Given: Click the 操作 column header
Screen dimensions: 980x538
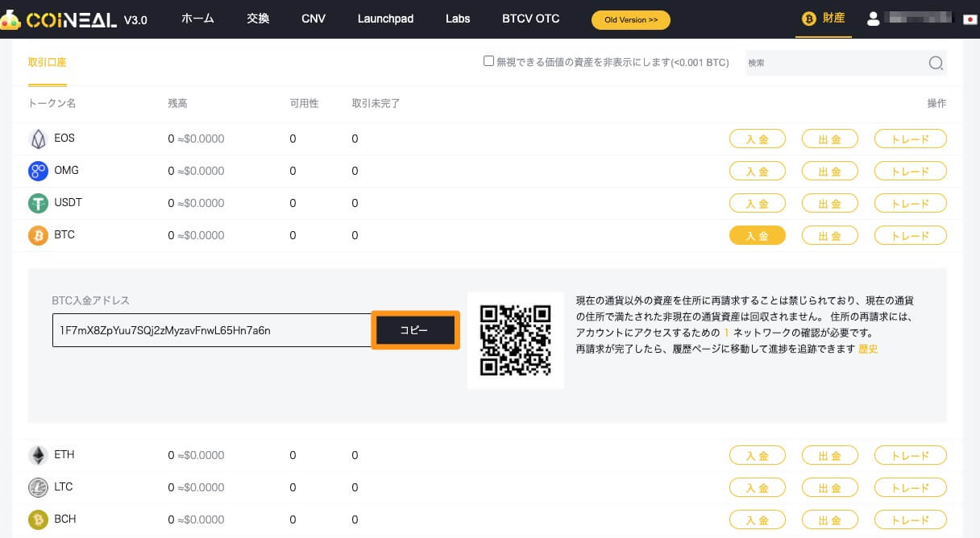Looking at the screenshot, I should coord(936,103).
